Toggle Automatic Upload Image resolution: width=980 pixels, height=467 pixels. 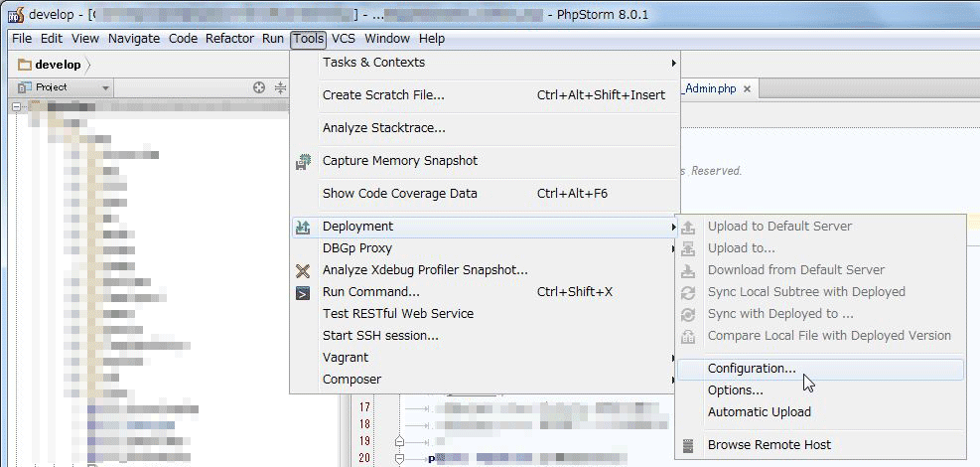pos(820,412)
